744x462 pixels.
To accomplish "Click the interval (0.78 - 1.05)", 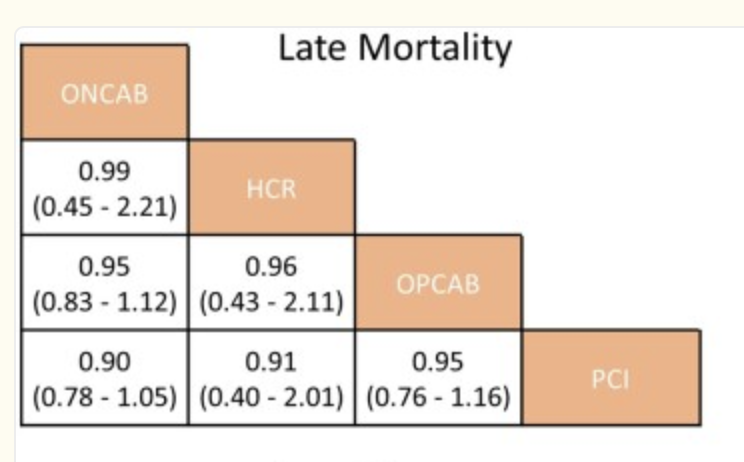I will point(104,399).
